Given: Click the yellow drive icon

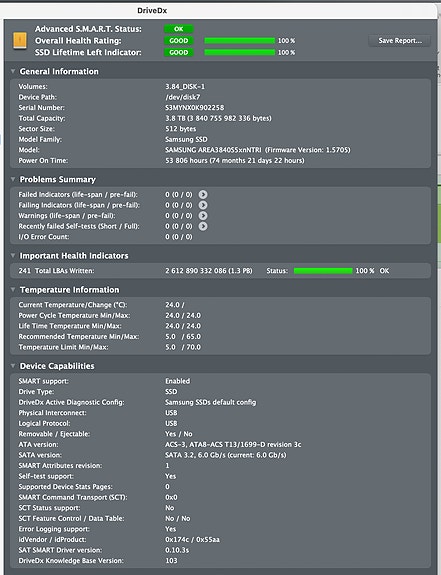Looking at the screenshot, I should pos(20,40).
